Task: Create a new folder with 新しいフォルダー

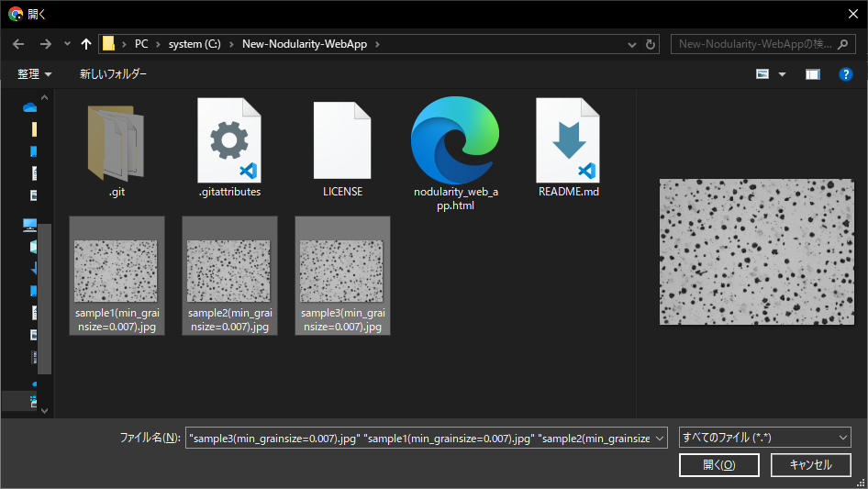Action: 113,74
